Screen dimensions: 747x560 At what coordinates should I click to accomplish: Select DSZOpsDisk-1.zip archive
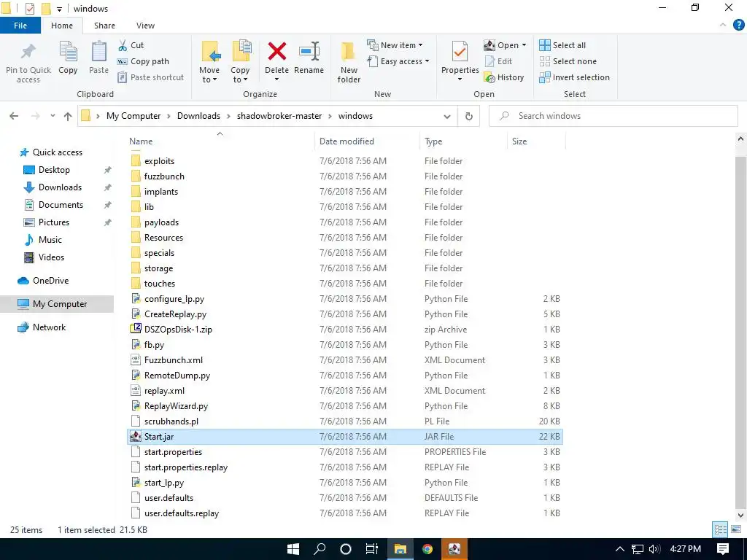pos(178,330)
